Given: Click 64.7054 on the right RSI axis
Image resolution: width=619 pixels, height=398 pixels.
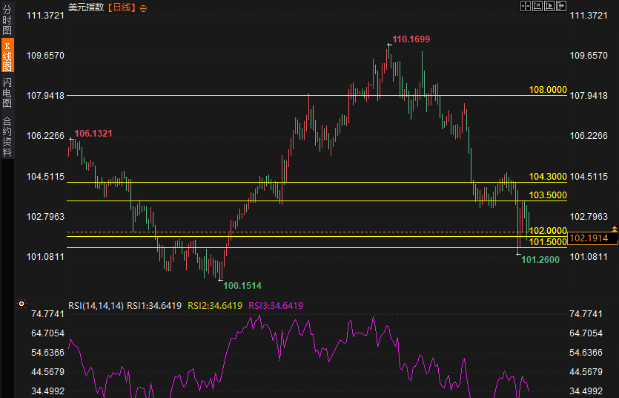Looking at the screenshot, I should tap(586, 333).
